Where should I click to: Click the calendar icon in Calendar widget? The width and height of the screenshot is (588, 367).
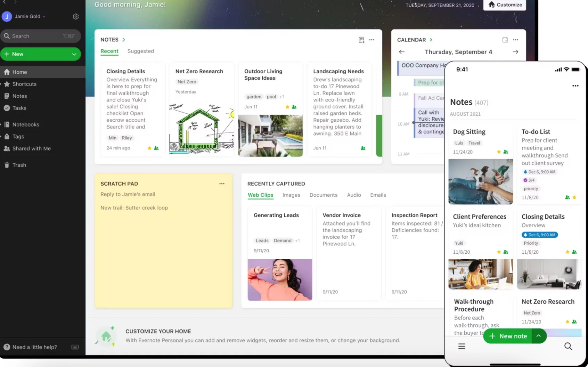505,40
